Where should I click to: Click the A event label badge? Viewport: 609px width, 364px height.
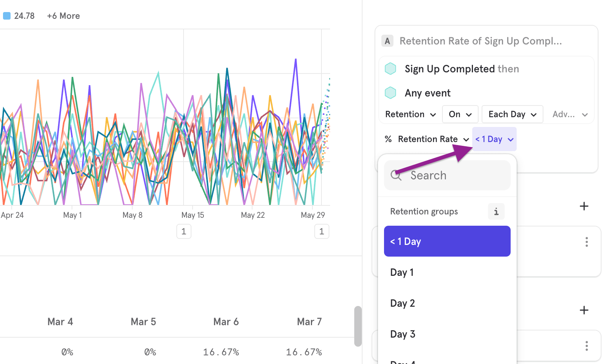pos(387,41)
